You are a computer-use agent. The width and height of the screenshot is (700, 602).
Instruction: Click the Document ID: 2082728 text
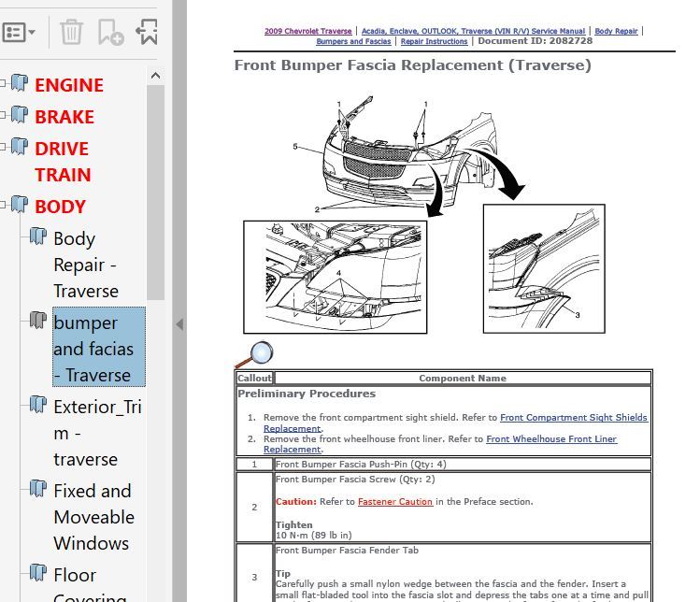point(536,41)
